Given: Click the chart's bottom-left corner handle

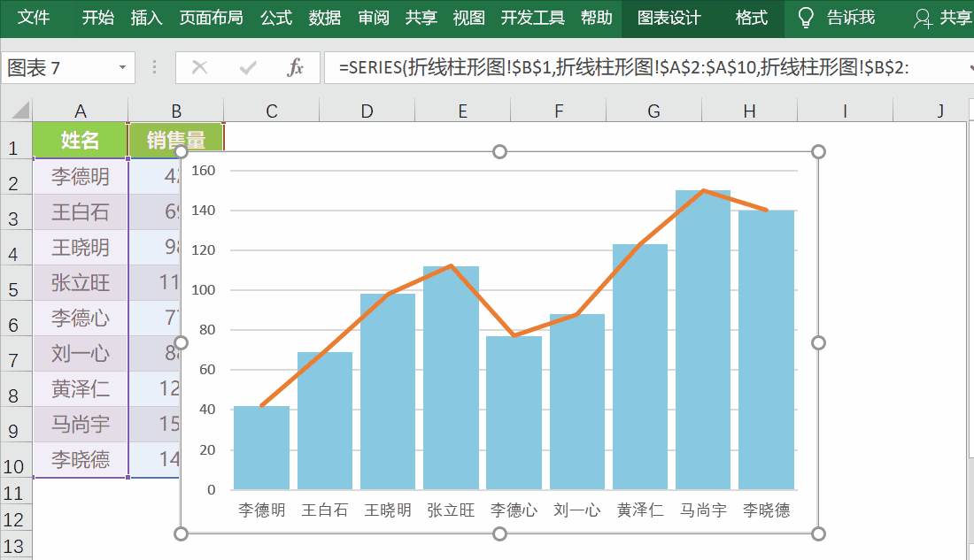Looking at the screenshot, I should click(181, 534).
